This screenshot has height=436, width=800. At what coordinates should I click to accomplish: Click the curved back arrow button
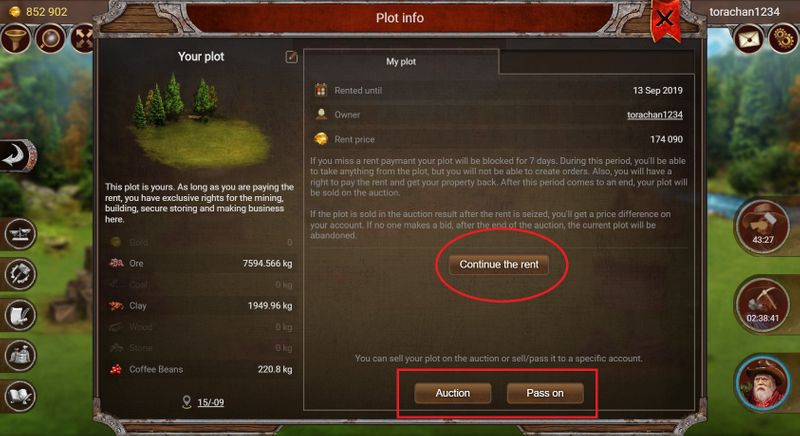click(16, 156)
